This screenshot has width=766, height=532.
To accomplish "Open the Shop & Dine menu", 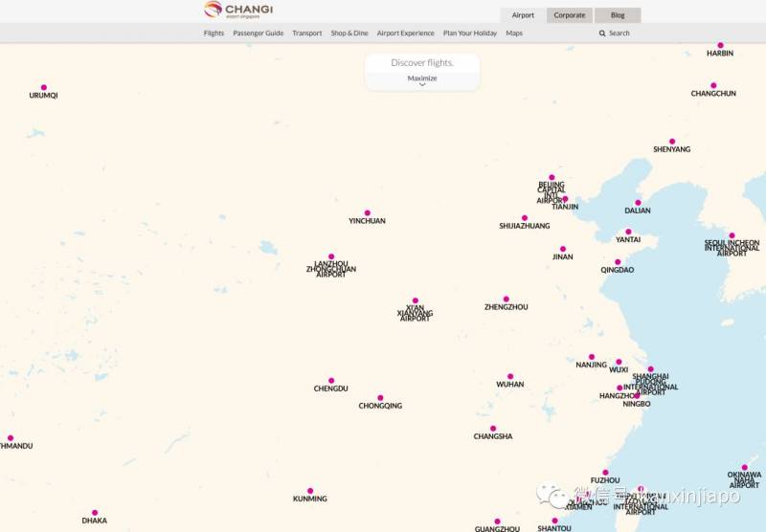I will pos(349,33).
